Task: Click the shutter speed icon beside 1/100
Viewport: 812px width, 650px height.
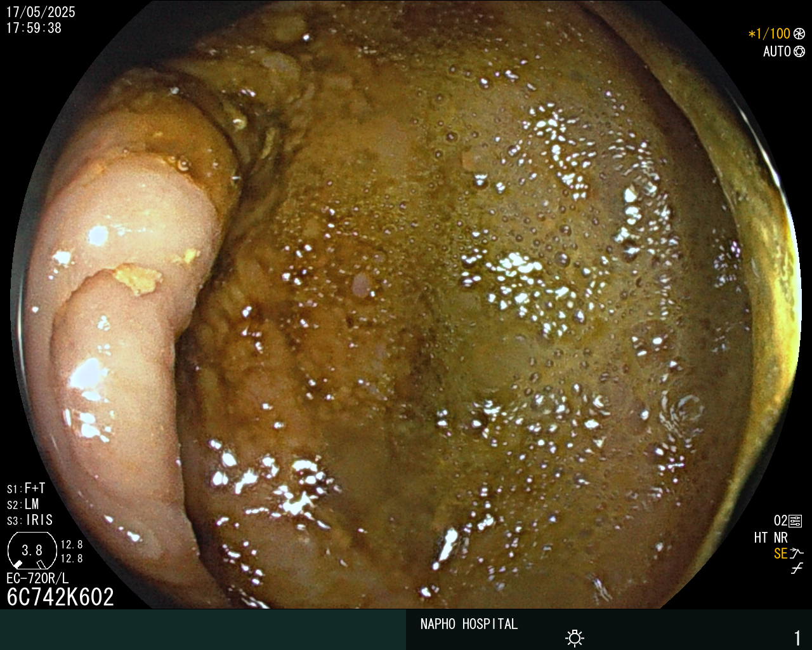Action: click(799, 34)
